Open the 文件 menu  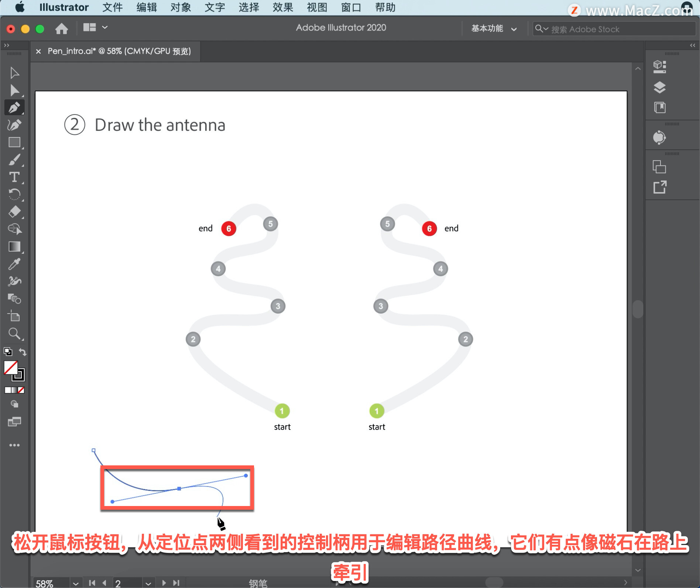pos(112,7)
